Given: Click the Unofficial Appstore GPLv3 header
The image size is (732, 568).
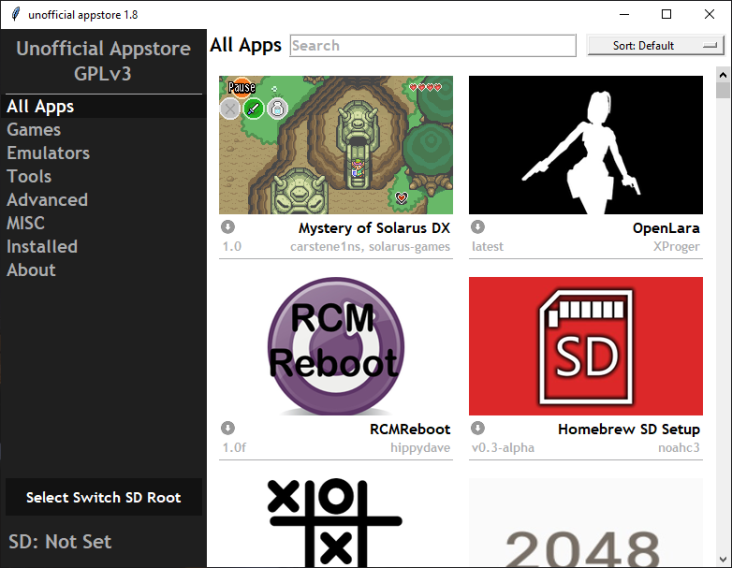Looking at the screenshot, I should pos(103,61).
